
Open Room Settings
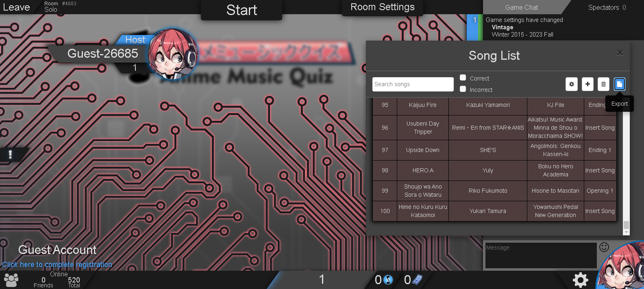(383, 7)
